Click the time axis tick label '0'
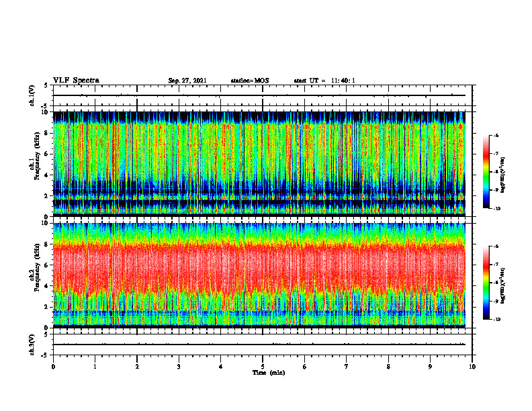Screen dimensions: 532x411 click(53, 367)
